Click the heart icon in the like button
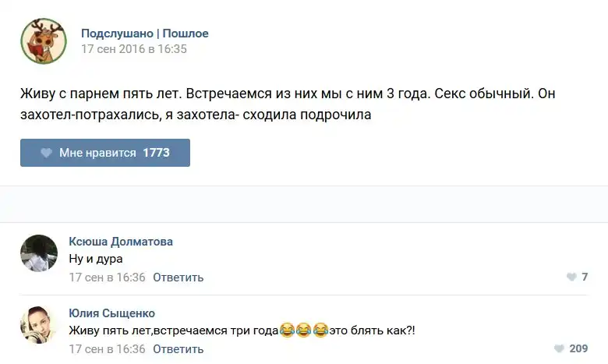The image size is (608, 364). 46,153
